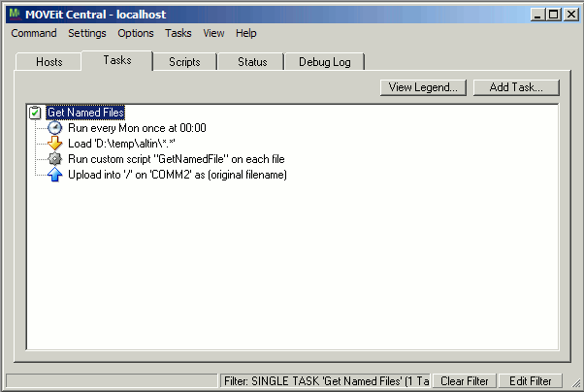Click the Edit Filter button
Screen dimensions: 584x392
coord(531,381)
